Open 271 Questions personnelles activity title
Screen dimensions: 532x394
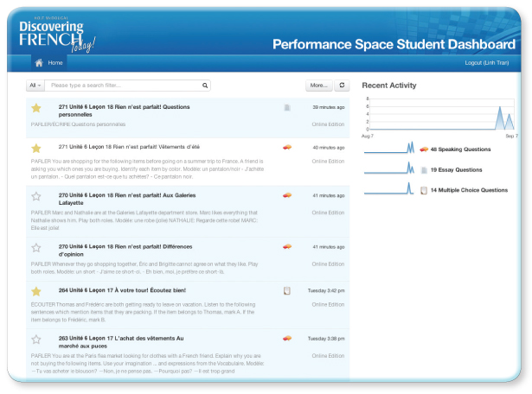[125, 111]
